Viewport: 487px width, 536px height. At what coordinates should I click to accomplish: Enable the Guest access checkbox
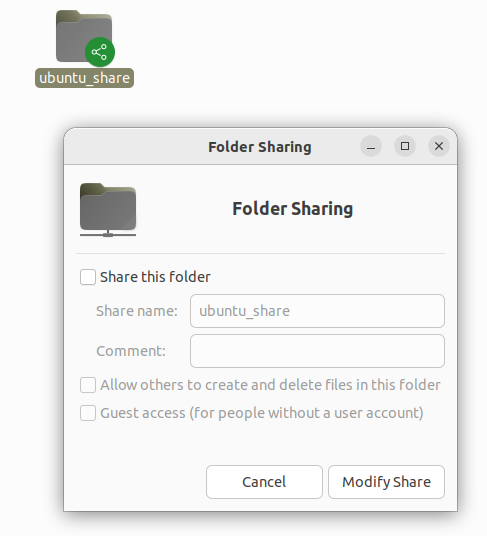(x=88, y=413)
